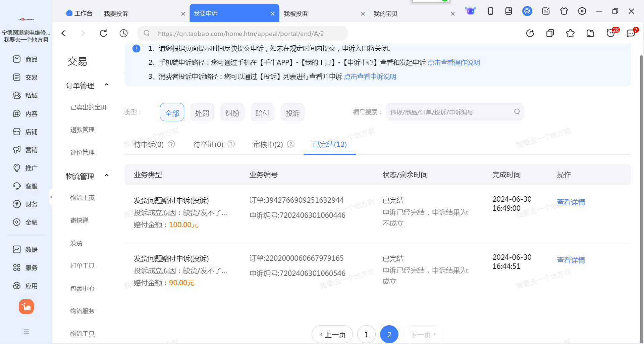Open 寄快递 logistics item

pos(79,220)
